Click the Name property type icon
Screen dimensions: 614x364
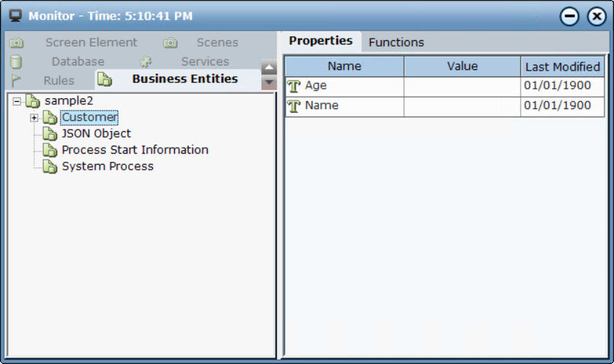click(294, 106)
